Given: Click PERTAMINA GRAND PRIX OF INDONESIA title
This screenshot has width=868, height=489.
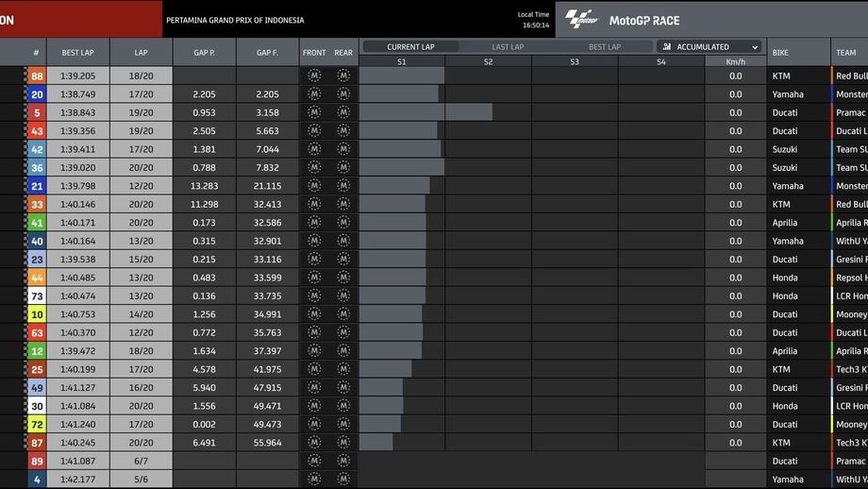Looking at the screenshot, I should click(x=235, y=20).
